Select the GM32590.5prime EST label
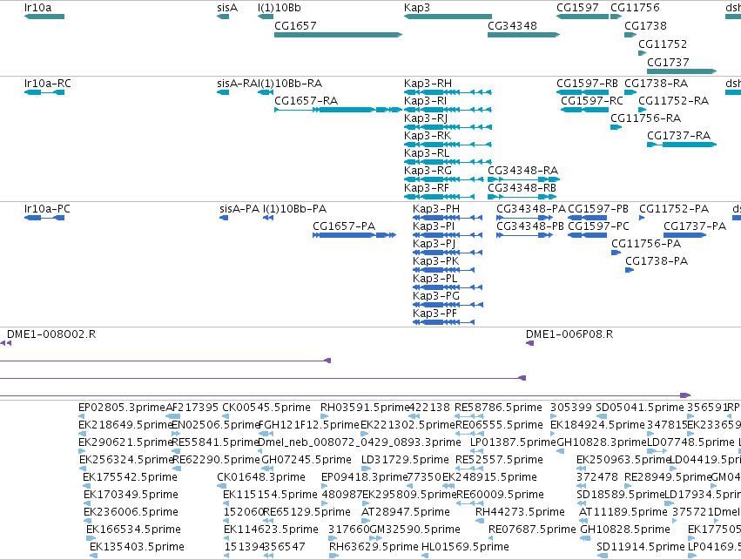741x560 pixels. pos(414,530)
